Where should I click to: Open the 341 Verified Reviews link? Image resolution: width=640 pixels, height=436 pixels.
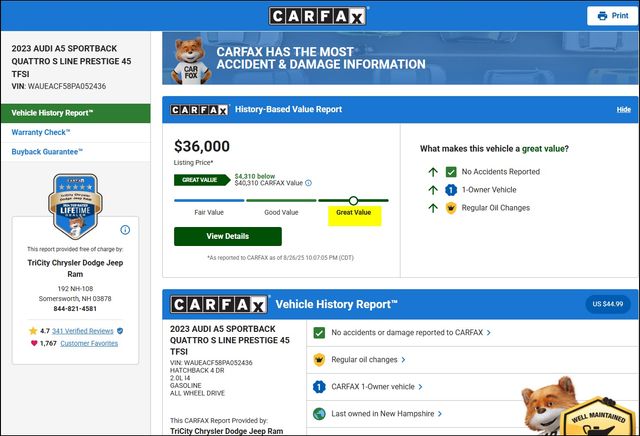tap(82, 331)
